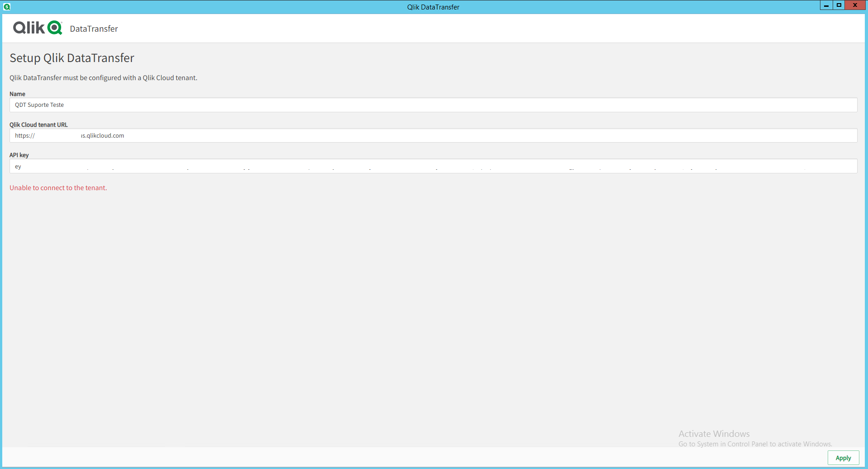This screenshot has width=868, height=469.
Task: Click the Qlik app icon in title bar
Action: point(7,6)
